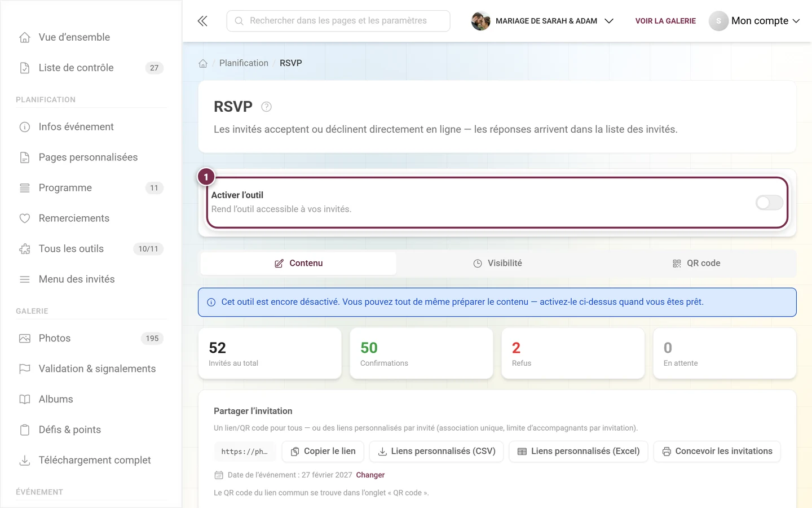Image resolution: width=812 pixels, height=508 pixels.
Task: Click the Validation & signalements flag icon
Action: click(25, 369)
